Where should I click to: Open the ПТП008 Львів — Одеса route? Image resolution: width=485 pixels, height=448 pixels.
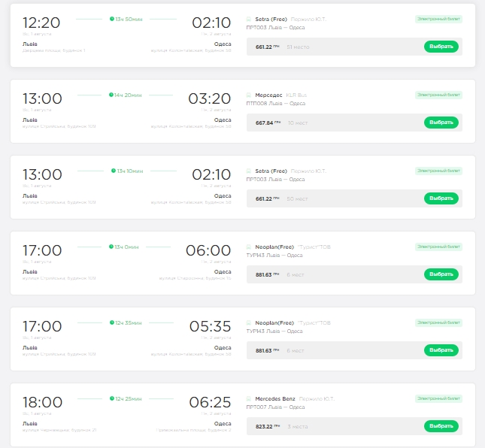tap(275, 104)
